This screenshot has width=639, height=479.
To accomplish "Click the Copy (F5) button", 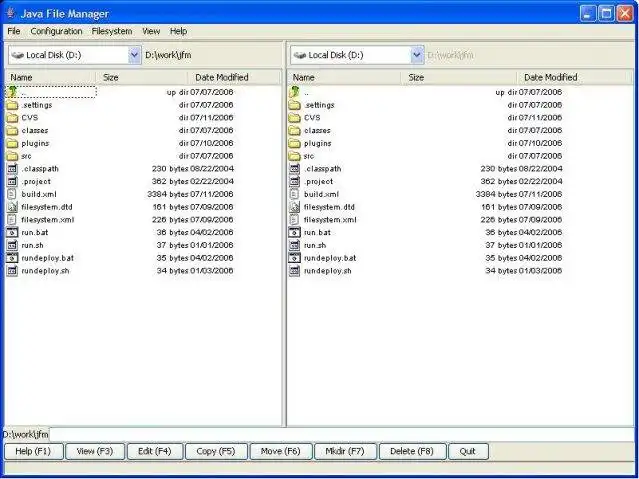I will (x=216, y=451).
